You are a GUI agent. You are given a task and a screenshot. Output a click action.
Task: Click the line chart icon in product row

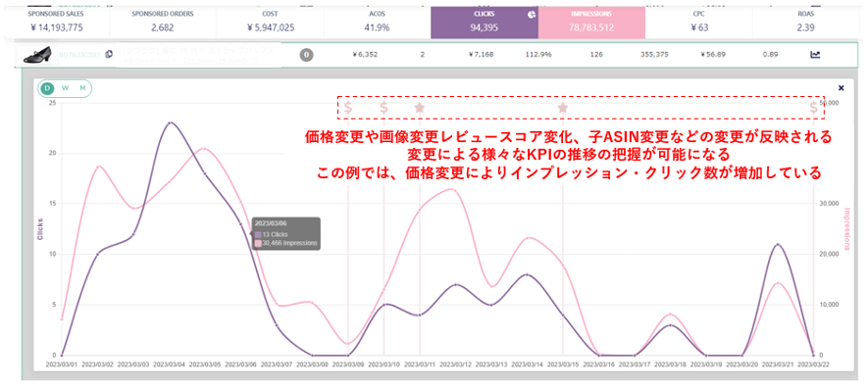click(815, 54)
